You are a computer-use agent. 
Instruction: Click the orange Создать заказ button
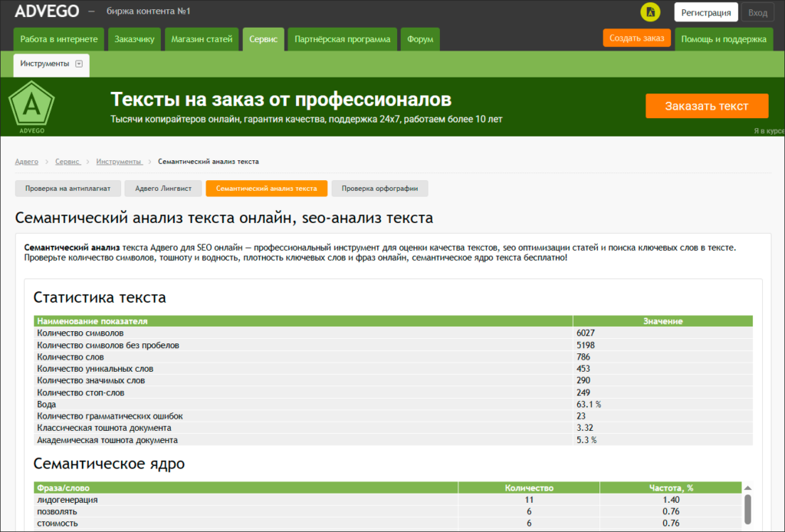coord(636,38)
